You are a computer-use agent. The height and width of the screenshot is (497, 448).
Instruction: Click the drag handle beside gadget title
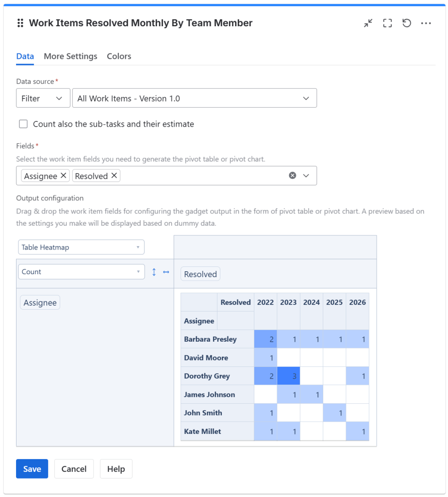pos(20,23)
